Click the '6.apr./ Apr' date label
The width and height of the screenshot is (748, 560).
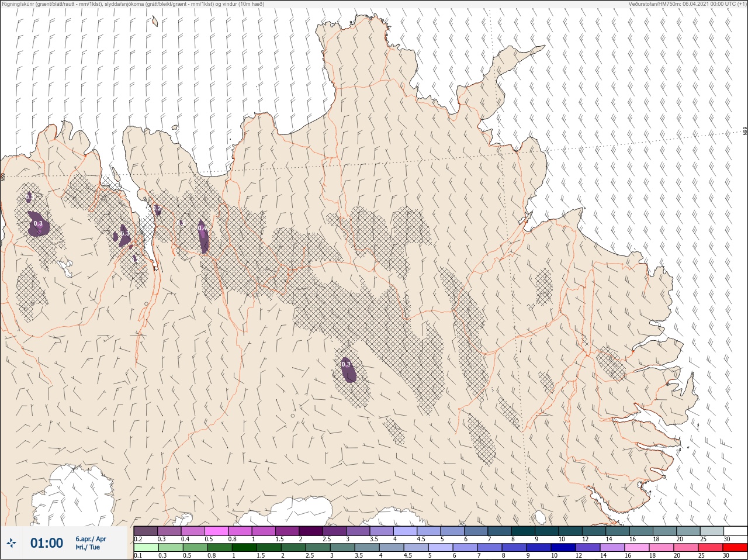pyautogui.click(x=91, y=539)
